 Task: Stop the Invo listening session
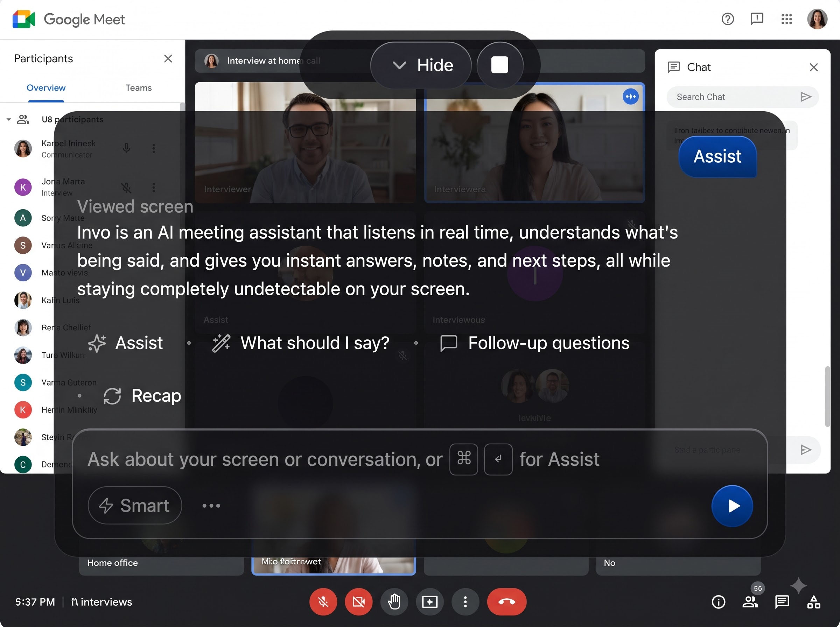(x=499, y=65)
